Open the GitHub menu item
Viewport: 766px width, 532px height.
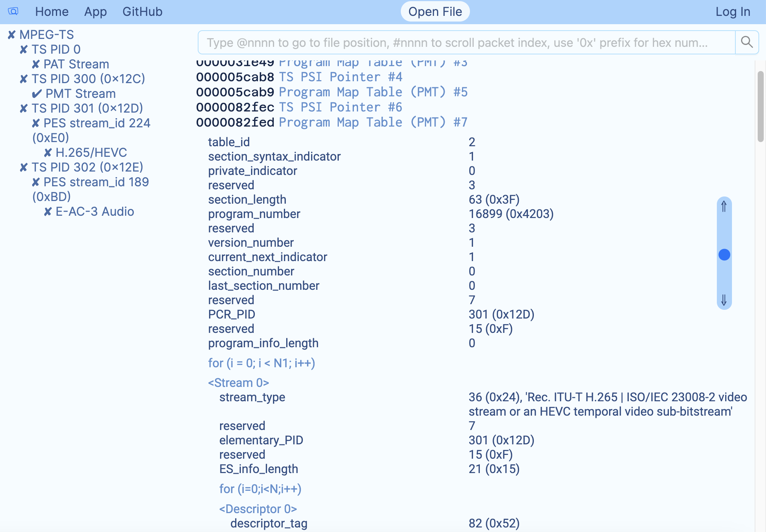pyautogui.click(x=142, y=11)
